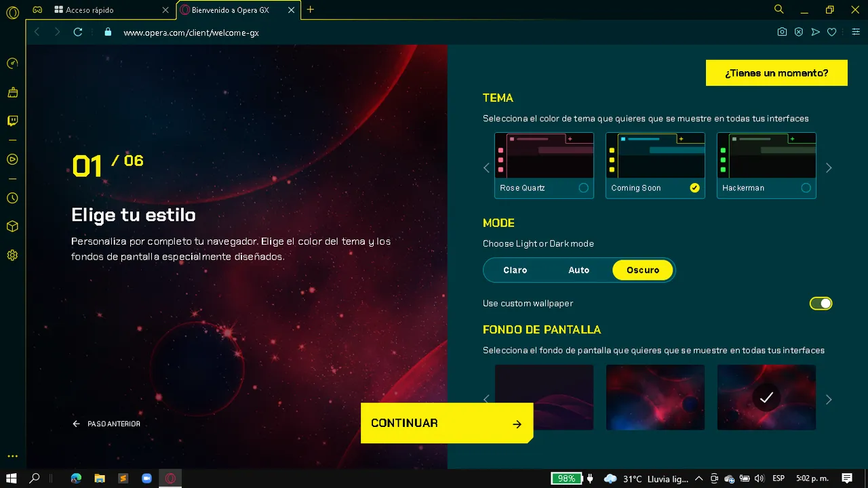Click ESP language indicator
Screen dimensions: 868x488
[x=778, y=478]
